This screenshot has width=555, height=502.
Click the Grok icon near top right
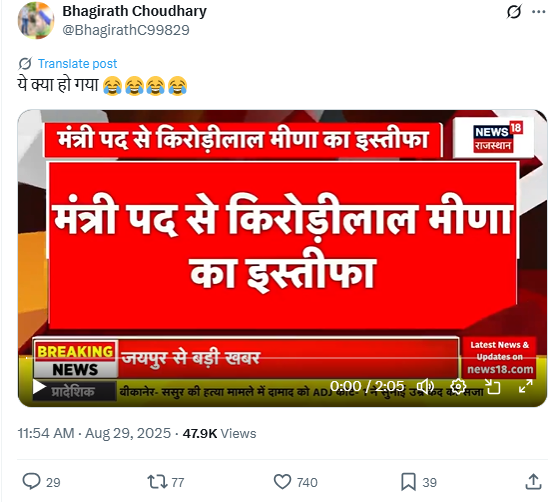(514, 12)
